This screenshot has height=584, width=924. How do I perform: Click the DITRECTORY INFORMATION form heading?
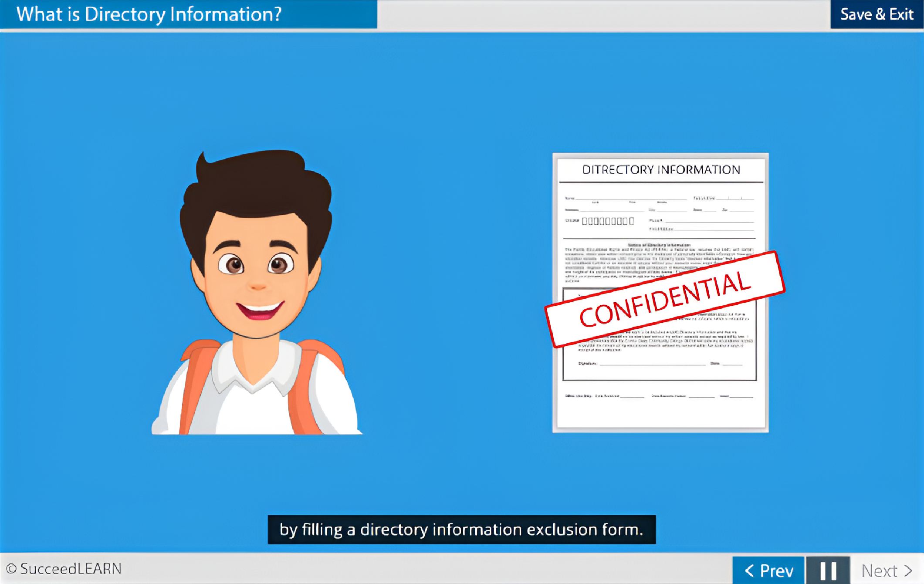(661, 169)
